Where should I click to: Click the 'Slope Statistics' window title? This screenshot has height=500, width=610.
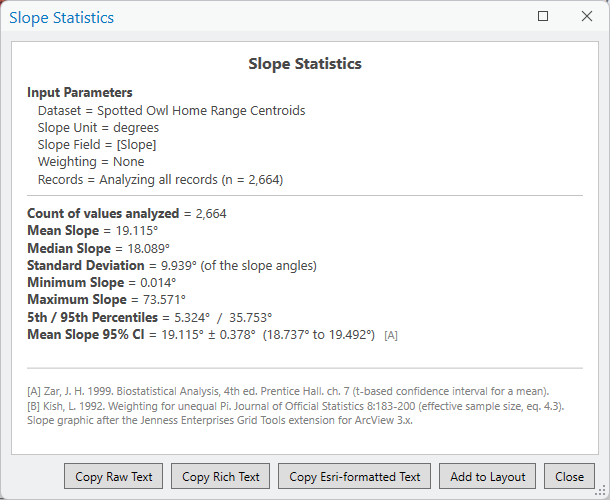click(61, 18)
